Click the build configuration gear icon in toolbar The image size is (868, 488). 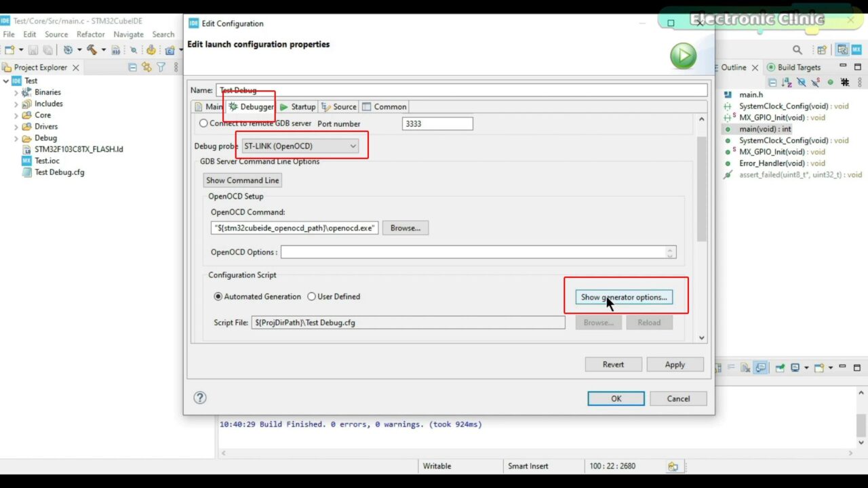point(68,49)
